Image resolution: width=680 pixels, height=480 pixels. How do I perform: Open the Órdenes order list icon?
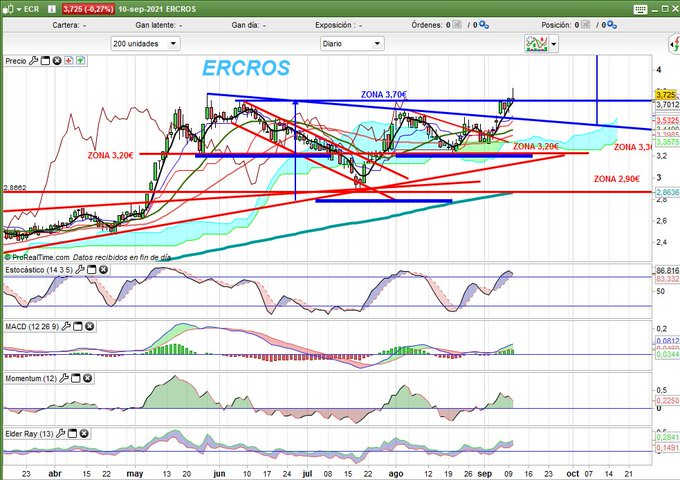(x=457, y=25)
